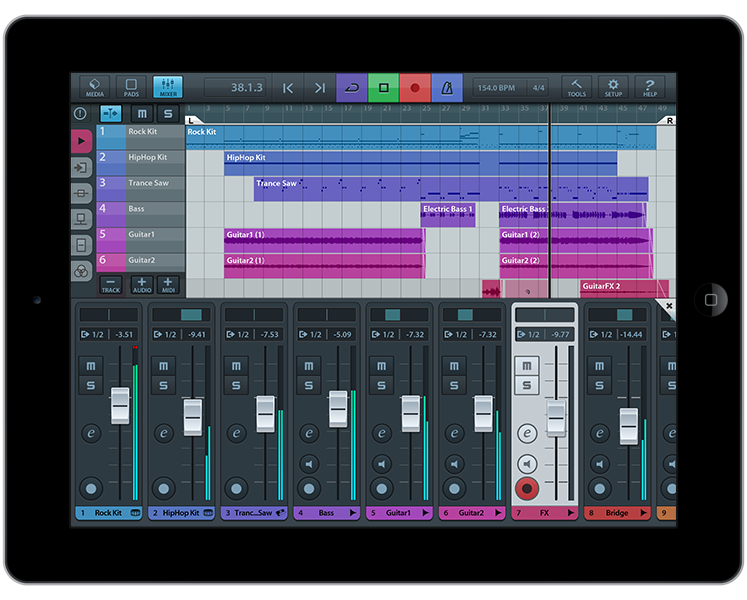Click the right locator R marker
Screen dimensions: 747x600
point(669,121)
